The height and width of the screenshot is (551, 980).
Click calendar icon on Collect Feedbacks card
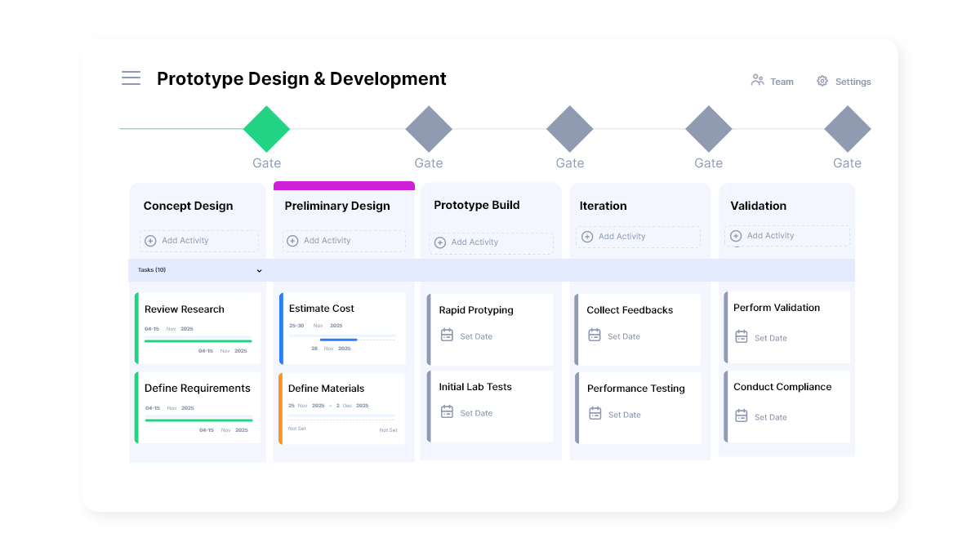pos(595,335)
